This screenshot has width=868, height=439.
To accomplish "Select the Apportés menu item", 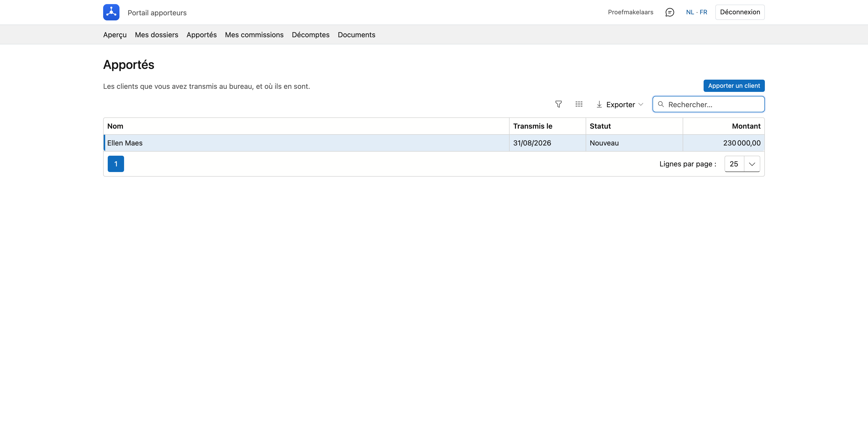I will click(201, 35).
